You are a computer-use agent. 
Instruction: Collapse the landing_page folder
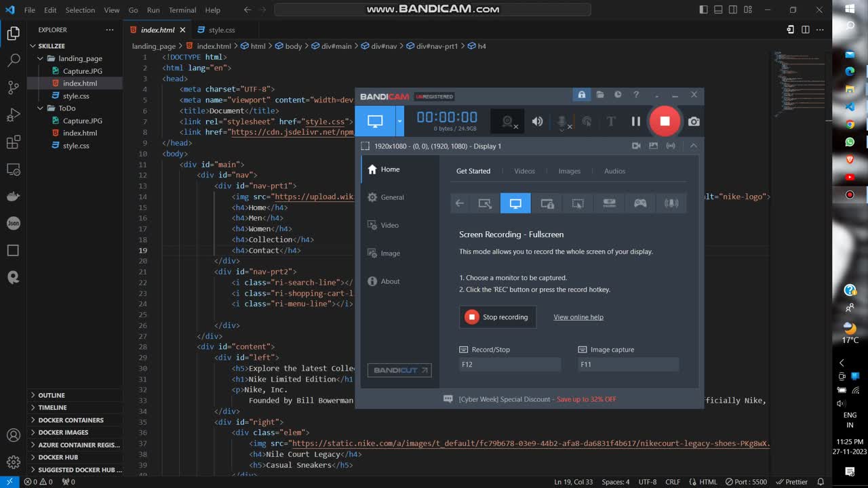40,58
